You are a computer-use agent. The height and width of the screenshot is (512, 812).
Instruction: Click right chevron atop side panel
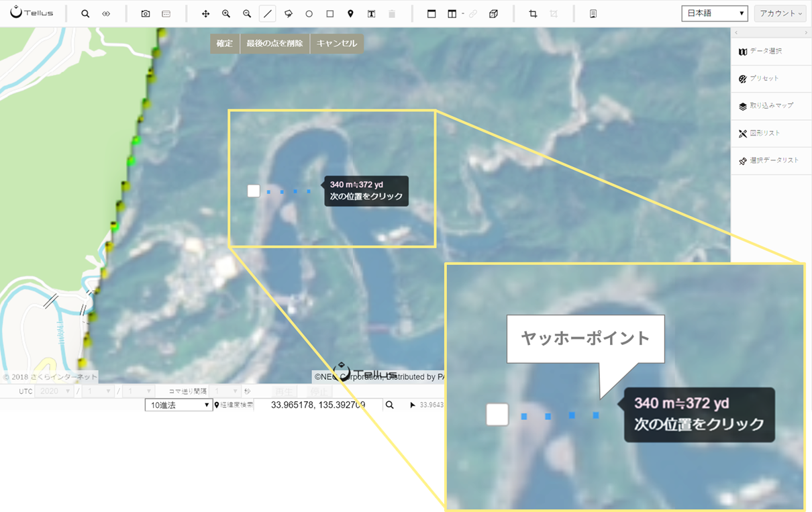(806, 33)
